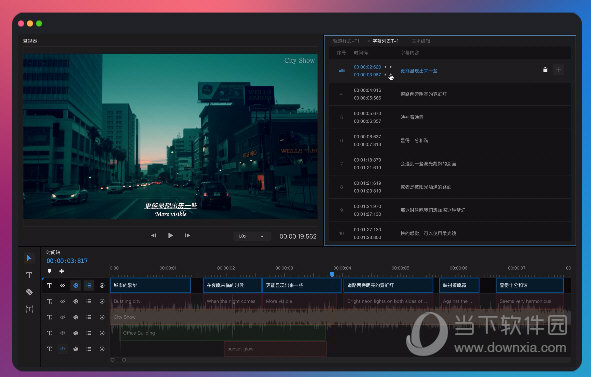Screen dimensions: 591x377
Task: Select the arrow selection tool
Action: [x=29, y=258]
